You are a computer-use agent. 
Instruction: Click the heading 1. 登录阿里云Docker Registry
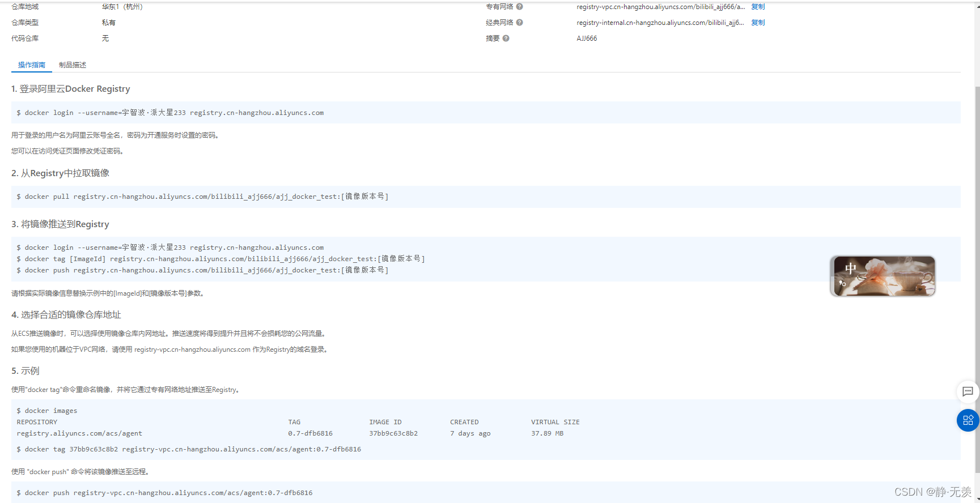pyautogui.click(x=71, y=89)
